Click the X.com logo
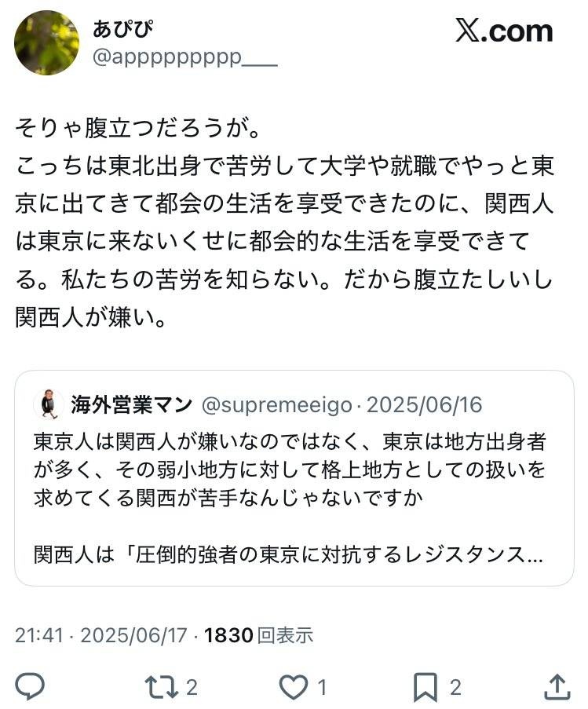Image resolution: width=588 pixels, height=709 pixels. pyautogui.click(x=504, y=31)
